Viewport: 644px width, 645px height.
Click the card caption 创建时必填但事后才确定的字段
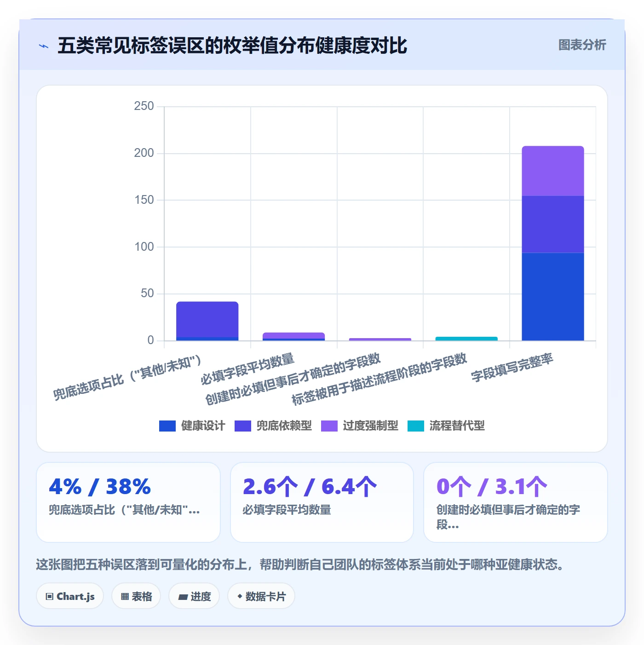tap(508, 517)
